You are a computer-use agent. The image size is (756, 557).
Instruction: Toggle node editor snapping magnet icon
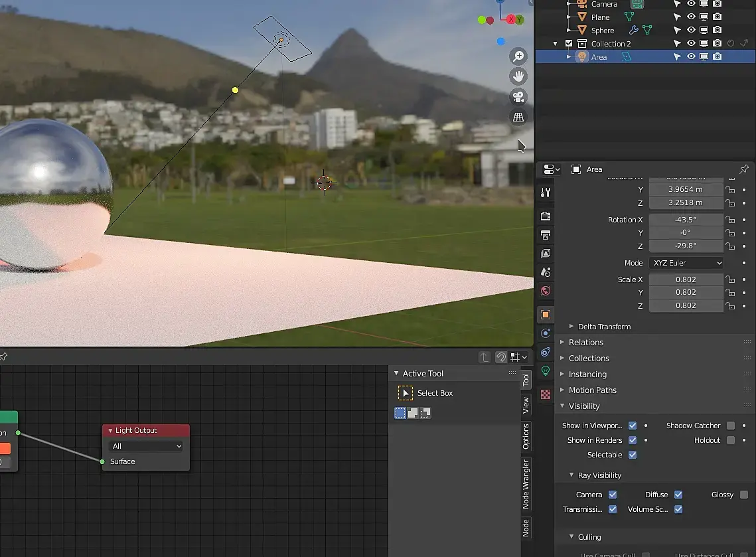click(x=501, y=357)
